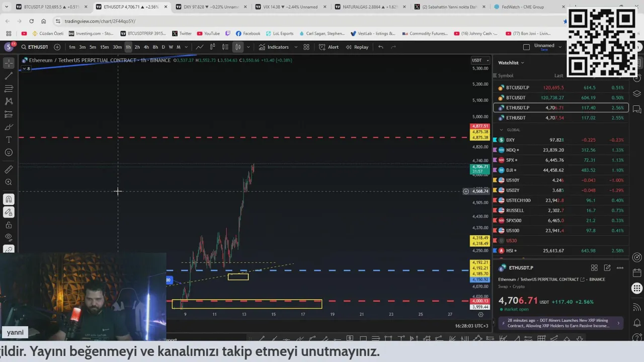Screen dimensions: 644x362
Task: Collapse the GLOBAL watchlist section
Action: [501, 130]
